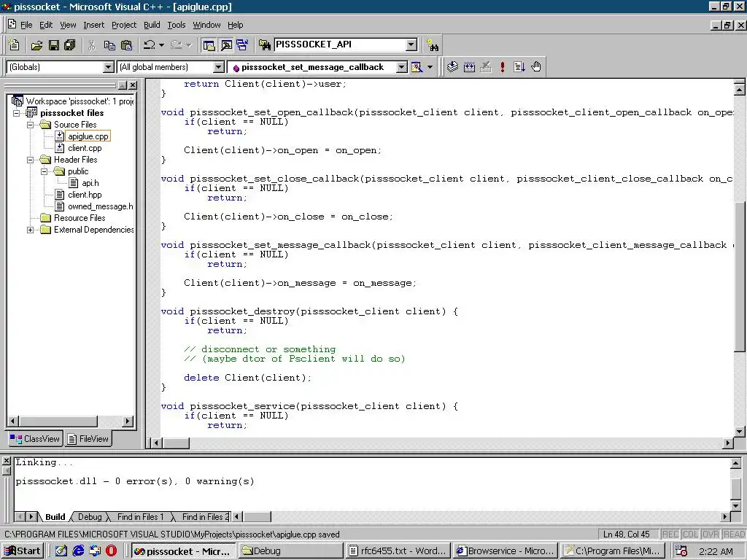
Task: Collapse the Source Files folder
Action: pos(31,125)
